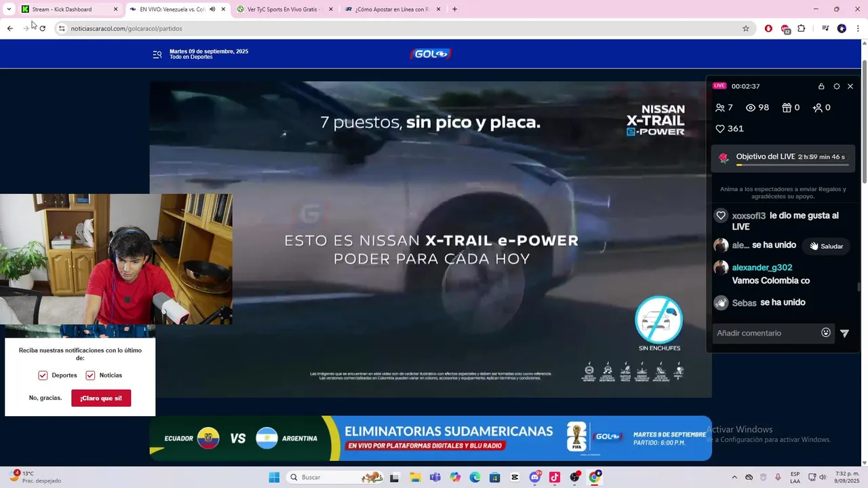
Task: Open TikTok LIVE Studio from taskbar
Action: tap(555, 477)
